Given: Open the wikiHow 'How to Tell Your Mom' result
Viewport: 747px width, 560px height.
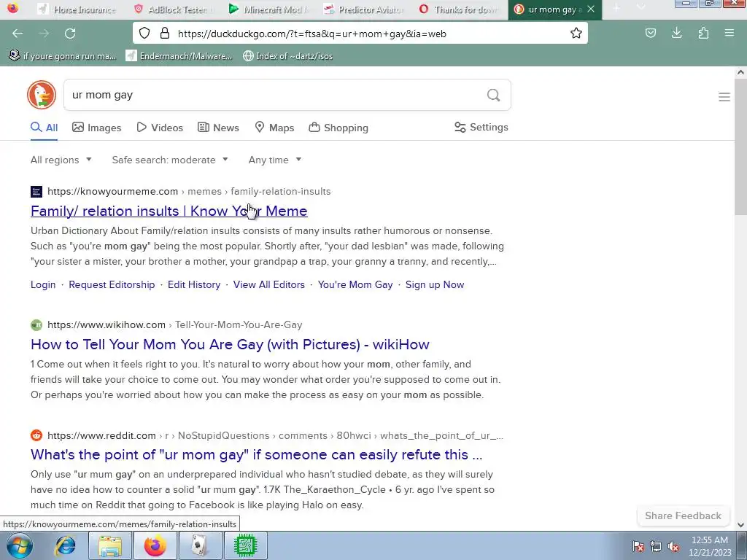Looking at the screenshot, I should pos(230,344).
